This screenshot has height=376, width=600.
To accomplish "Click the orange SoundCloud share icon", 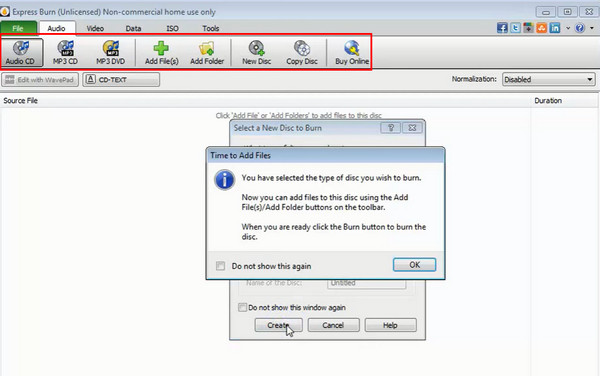I will click(541, 28).
